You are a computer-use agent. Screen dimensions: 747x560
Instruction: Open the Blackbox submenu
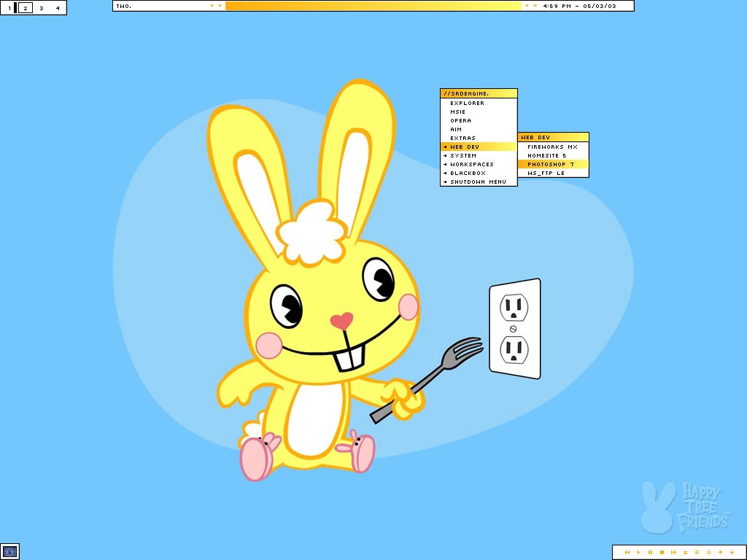point(479,173)
